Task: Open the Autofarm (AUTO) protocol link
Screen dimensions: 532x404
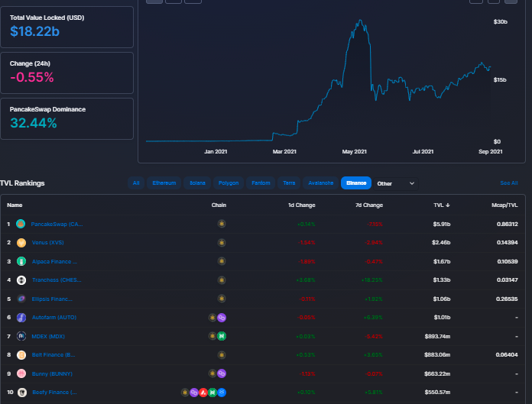Action: click(x=54, y=318)
